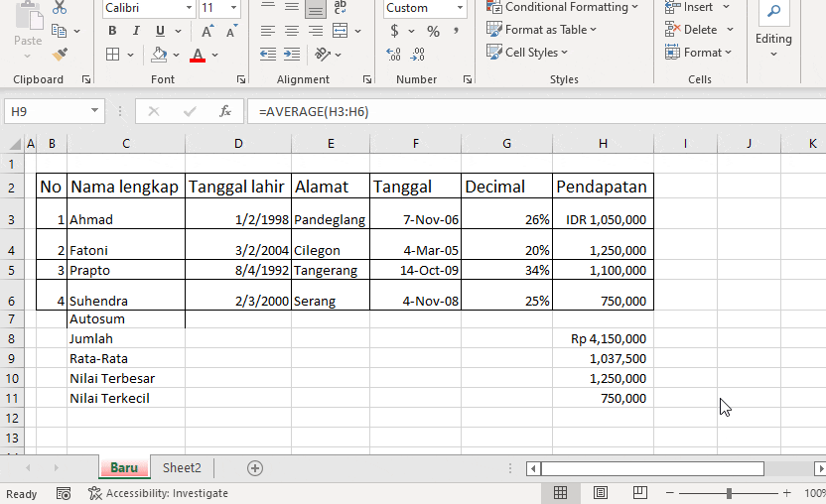Apply cell borders icon
The width and height of the screenshot is (826, 504).
113,55
